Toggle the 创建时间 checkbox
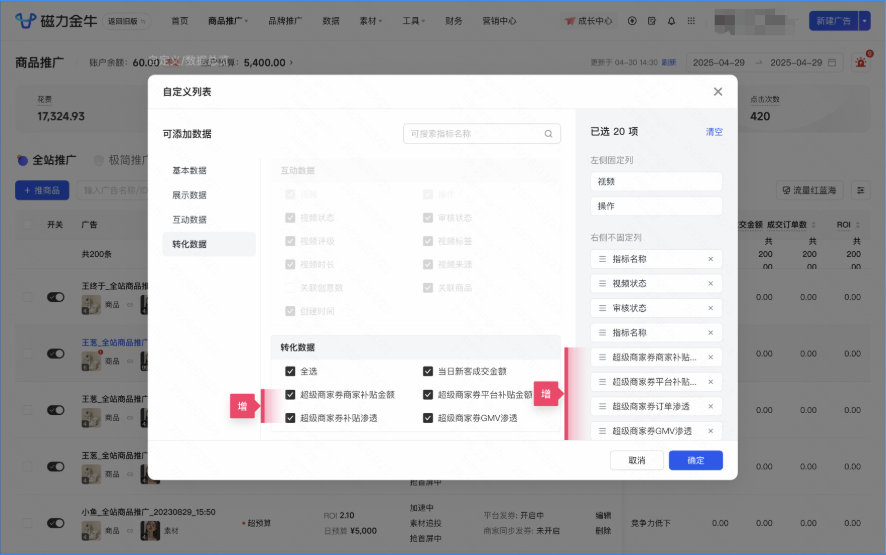This screenshot has width=886, height=555. pos(290,311)
